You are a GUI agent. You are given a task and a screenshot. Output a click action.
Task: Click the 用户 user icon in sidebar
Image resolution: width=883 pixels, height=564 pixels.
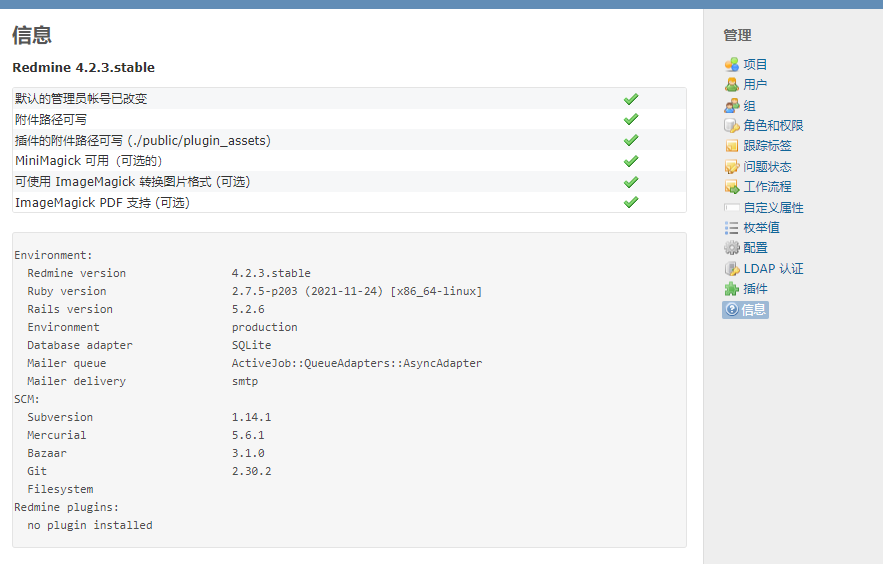[x=732, y=85]
